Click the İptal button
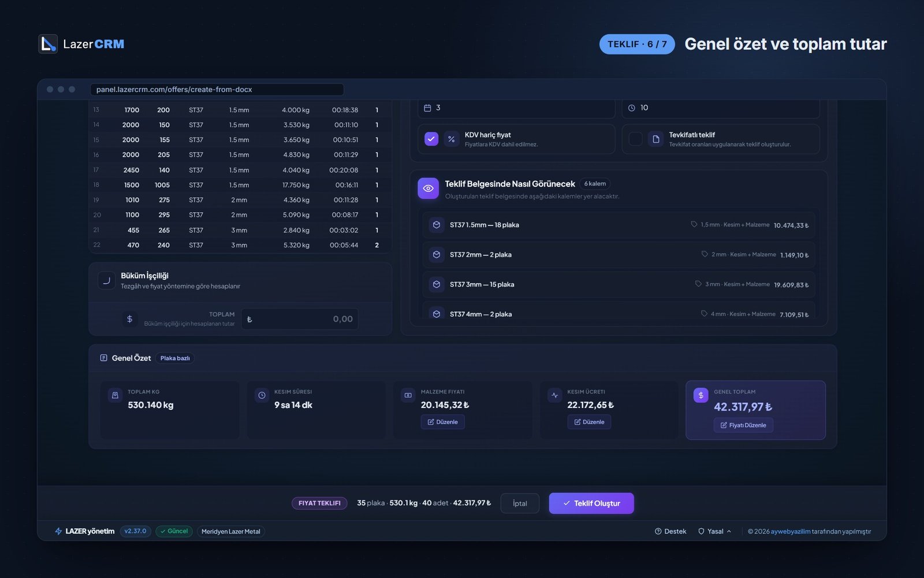 coord(520,503)
